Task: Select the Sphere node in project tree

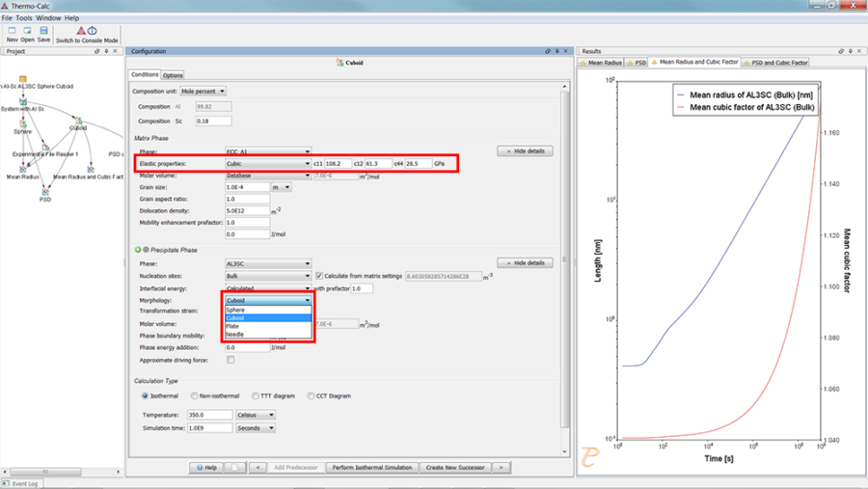Action: [22, 126]
